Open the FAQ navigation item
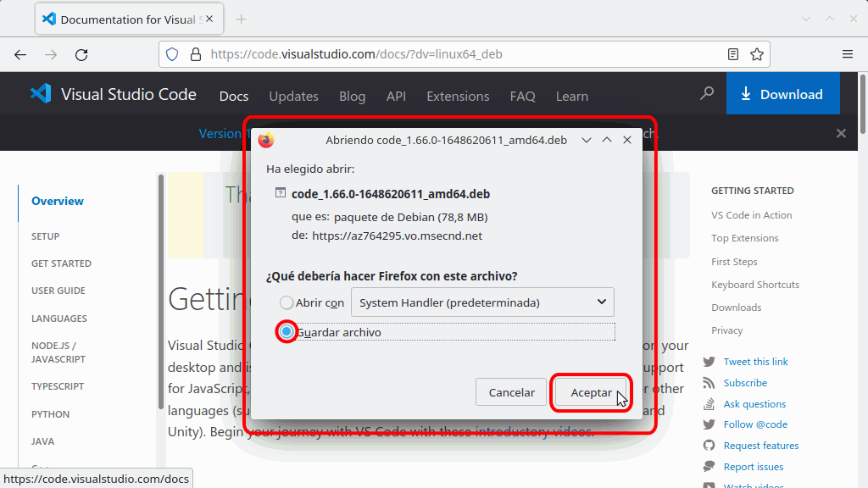 click(x=522, y=97)
